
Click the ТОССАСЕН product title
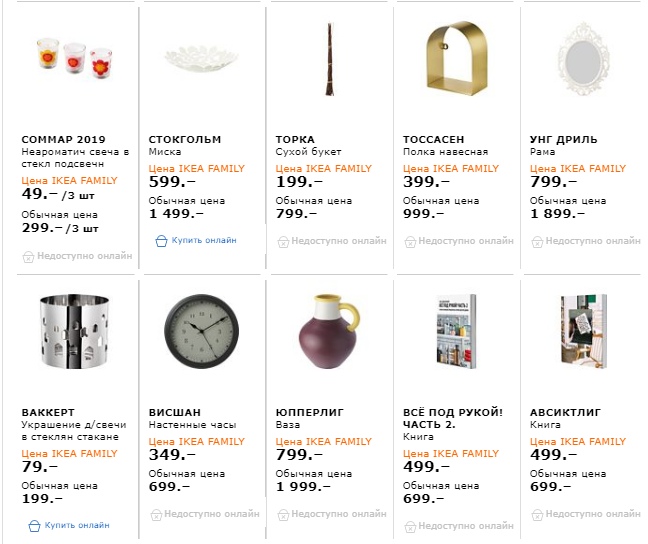pyautogui.click(x=434, y=139)
